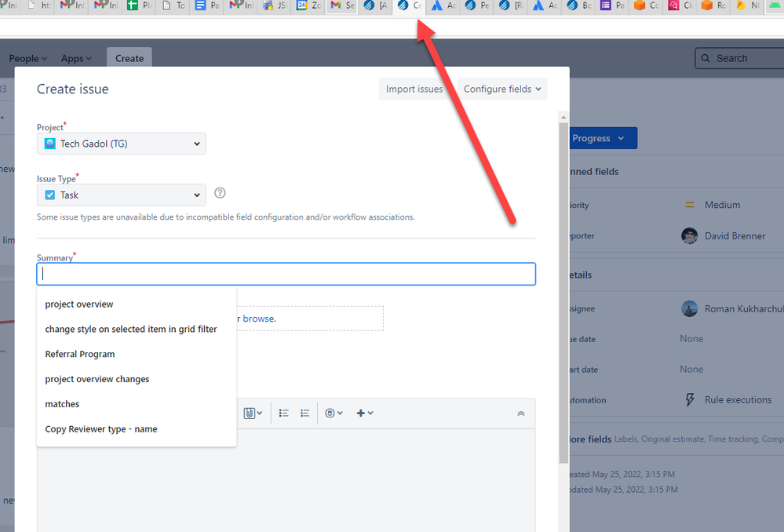The image size is (784, 532).
Task: Switch to the Google Calendar 'Zo' browser tab
Action: point(308,5)
